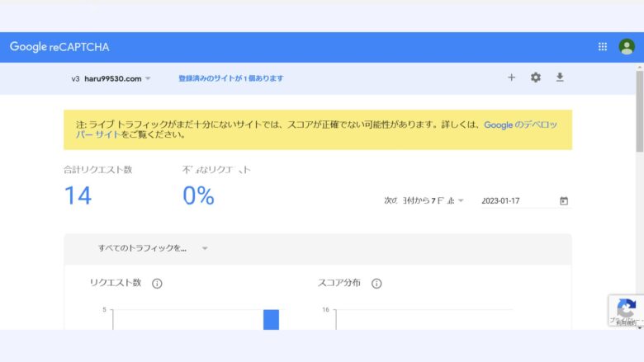Click the スコア分布 heading
Image resolution: width=644 pixels, height=362 pixels.
pos(339,283)
